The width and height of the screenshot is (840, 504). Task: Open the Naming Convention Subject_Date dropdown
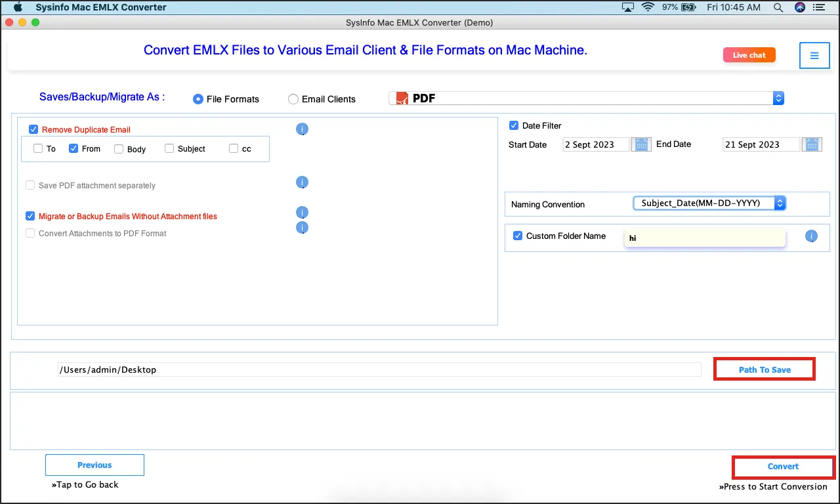(709, 203)
